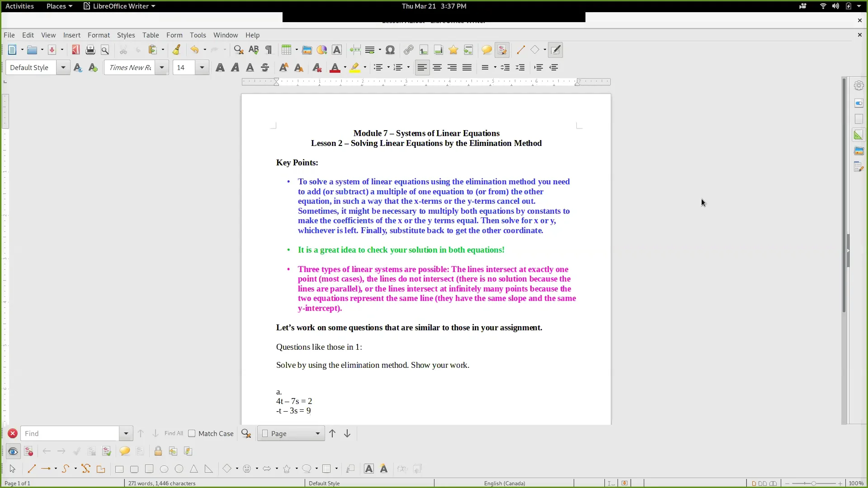Open the font color dropdown arrow
Image resolution: width=868 pixels, height=488 pixels.
(345, 67)
